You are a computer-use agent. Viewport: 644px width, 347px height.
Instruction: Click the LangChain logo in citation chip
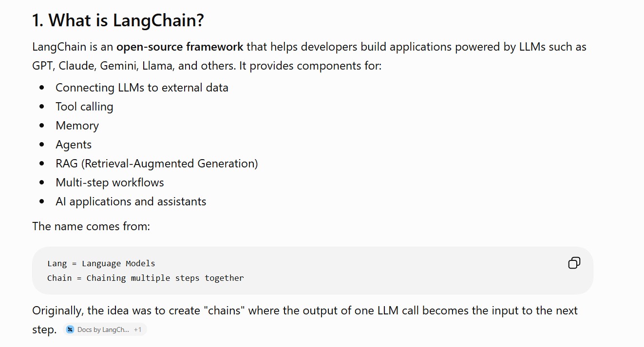pos(70,329)
